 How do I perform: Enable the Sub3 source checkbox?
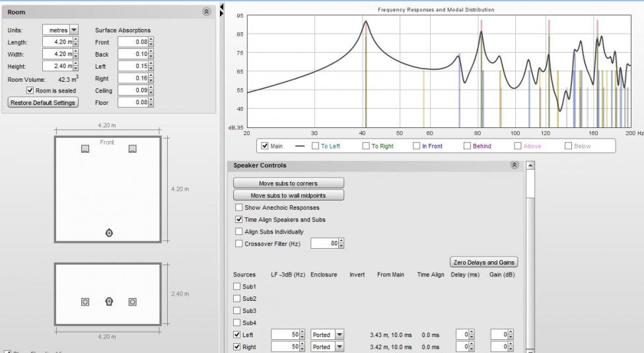[236, 310]
